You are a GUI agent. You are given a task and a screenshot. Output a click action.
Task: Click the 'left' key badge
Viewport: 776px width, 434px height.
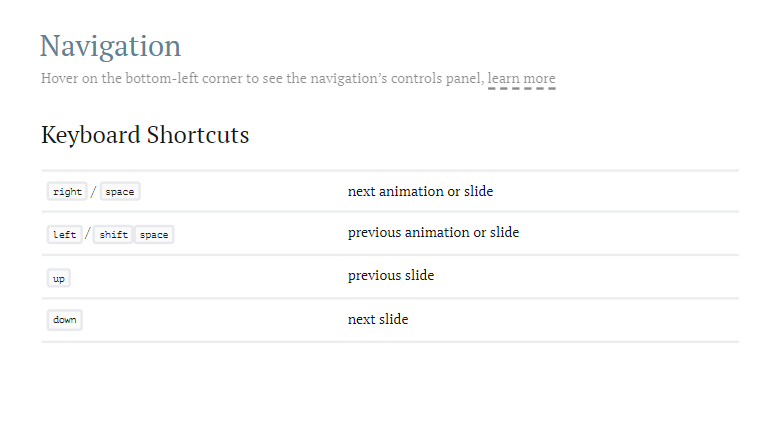pos(64,235)
